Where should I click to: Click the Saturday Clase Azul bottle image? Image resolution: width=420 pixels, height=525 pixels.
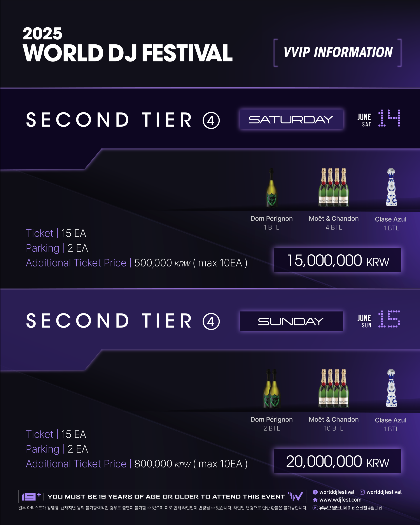(391, 187)
